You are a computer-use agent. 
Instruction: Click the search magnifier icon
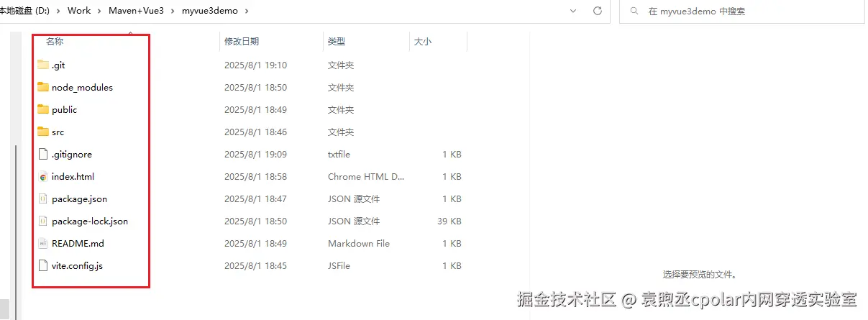click(x=634, y=12)
